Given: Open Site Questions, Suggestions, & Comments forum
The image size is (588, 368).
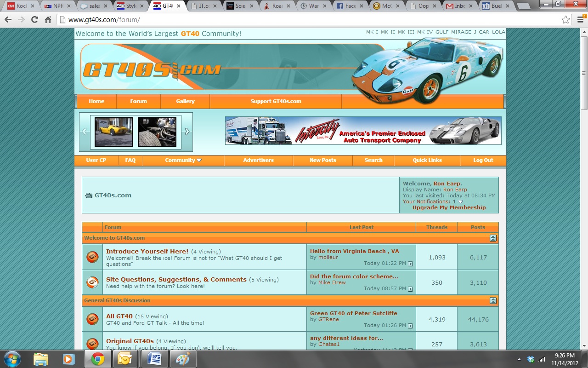Looking at the screenshot, I should [176, 279].
